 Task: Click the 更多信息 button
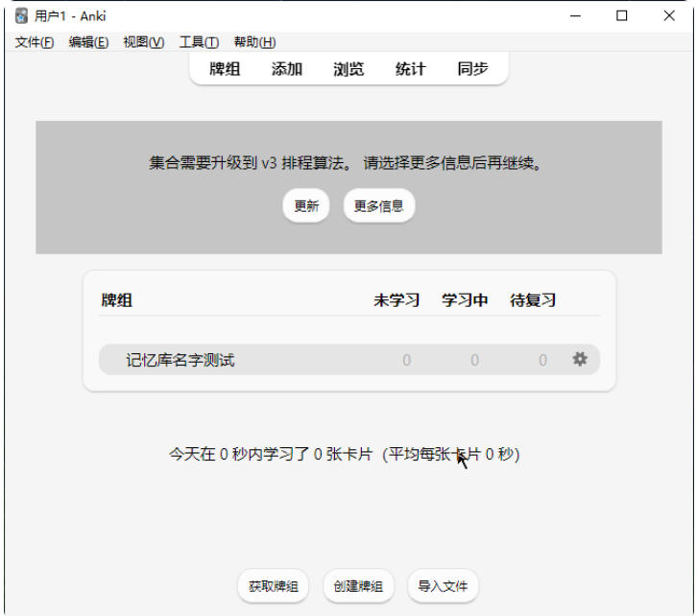tap(378, 205)
